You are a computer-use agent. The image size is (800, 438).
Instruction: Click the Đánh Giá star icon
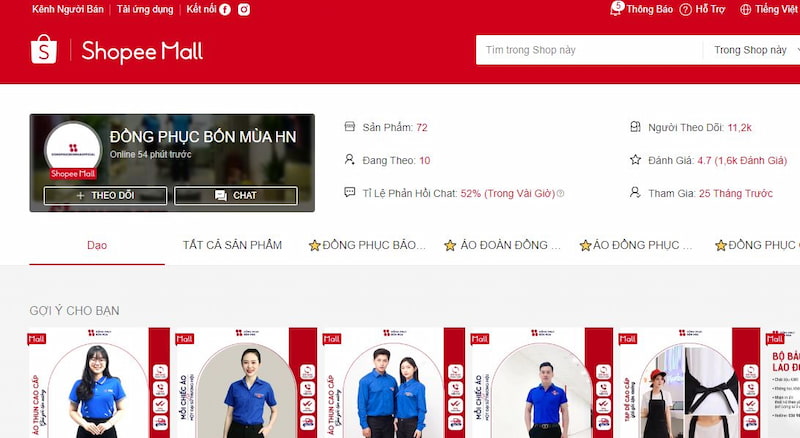click(x=635, y=160)
